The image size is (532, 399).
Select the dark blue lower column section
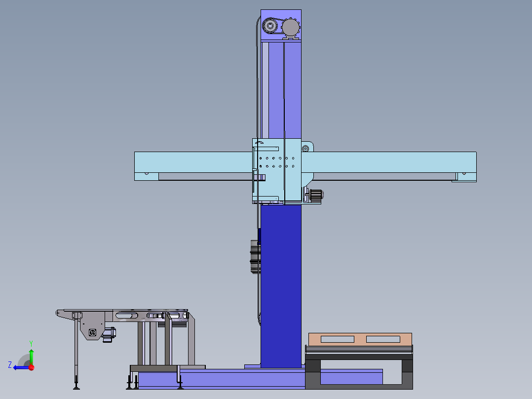281,286
